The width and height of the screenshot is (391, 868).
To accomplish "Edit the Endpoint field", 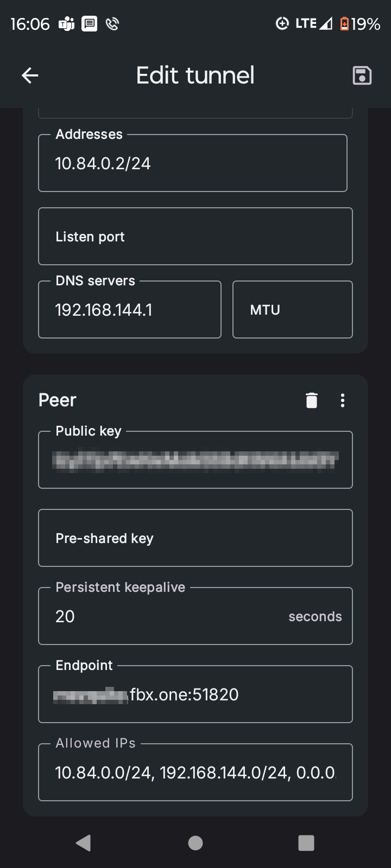I will 195,694.
